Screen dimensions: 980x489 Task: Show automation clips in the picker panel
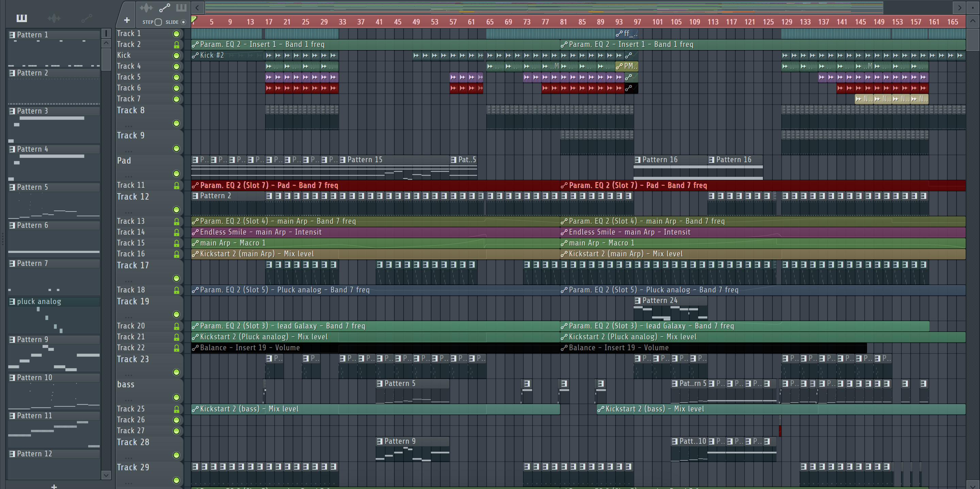(x=87, y=18)
